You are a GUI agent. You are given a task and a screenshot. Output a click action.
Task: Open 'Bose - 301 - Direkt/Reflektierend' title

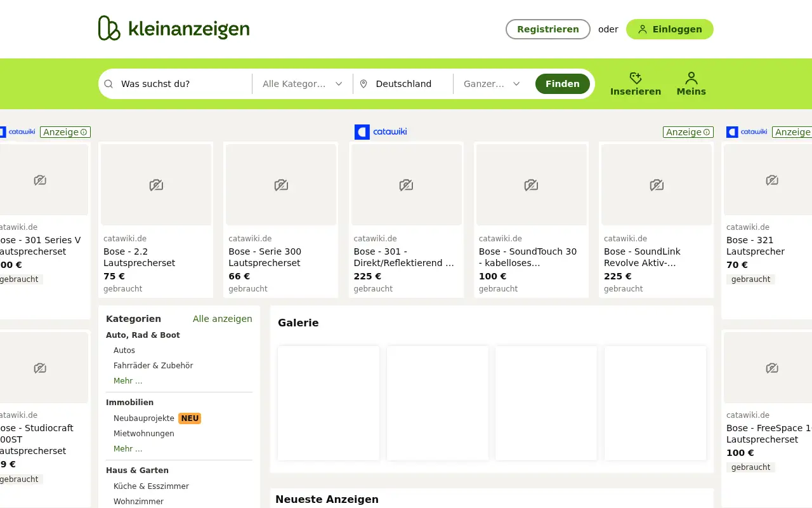coord(404,257)
